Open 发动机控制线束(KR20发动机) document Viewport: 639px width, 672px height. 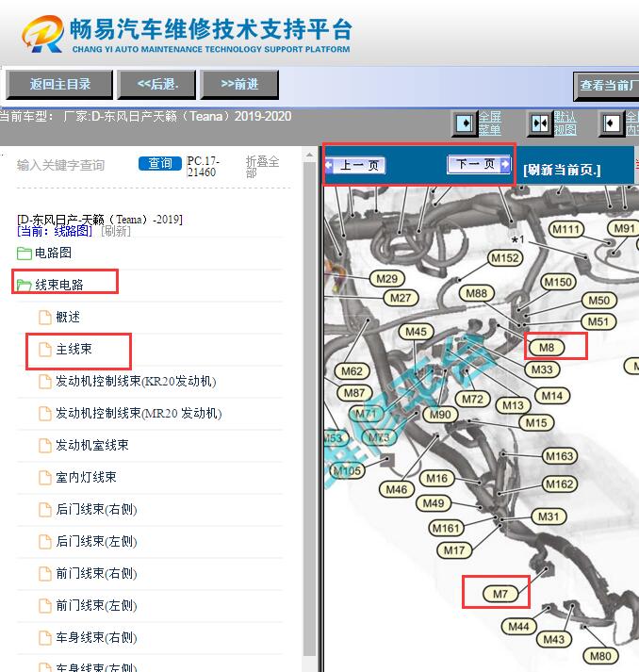point(136,381)
